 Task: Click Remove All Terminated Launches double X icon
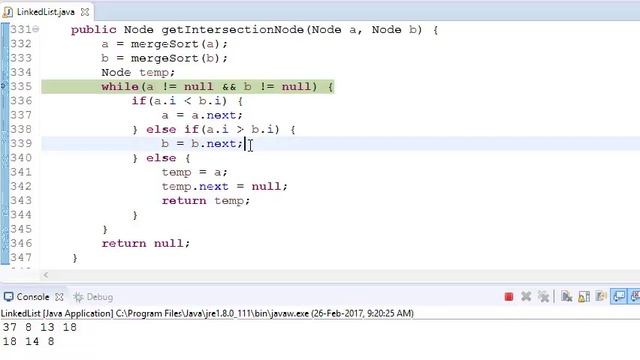pyautogui.click(x=543, y=297)
